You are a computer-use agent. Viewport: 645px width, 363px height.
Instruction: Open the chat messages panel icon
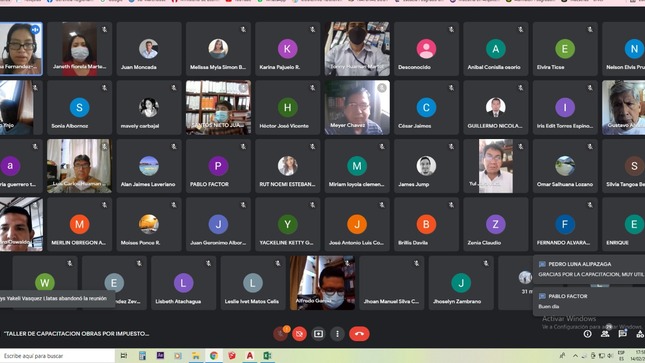point(622,334)
